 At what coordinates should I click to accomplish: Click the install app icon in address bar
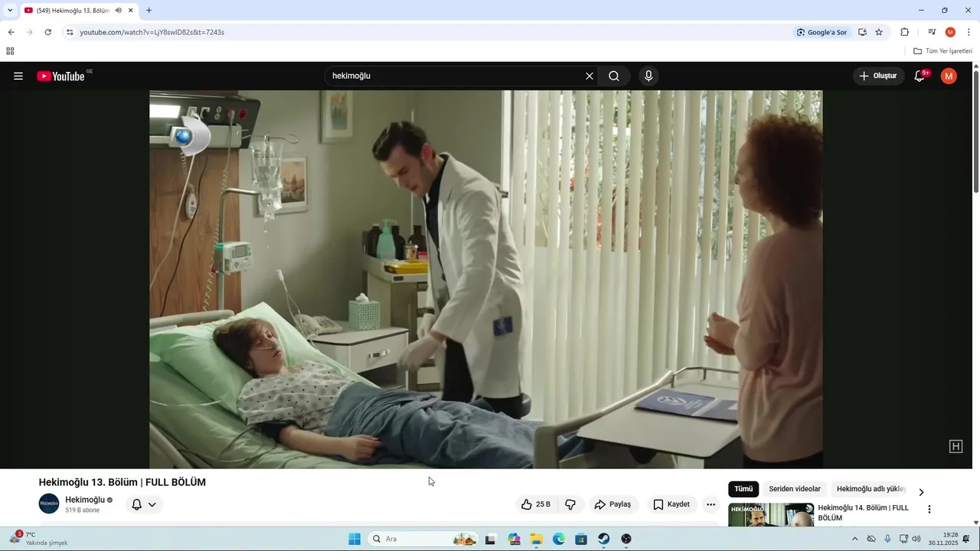pyautogui.click(x=862, y=32)
